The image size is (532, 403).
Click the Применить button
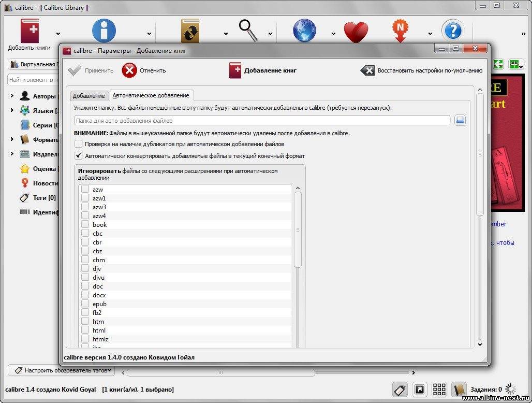91,70
